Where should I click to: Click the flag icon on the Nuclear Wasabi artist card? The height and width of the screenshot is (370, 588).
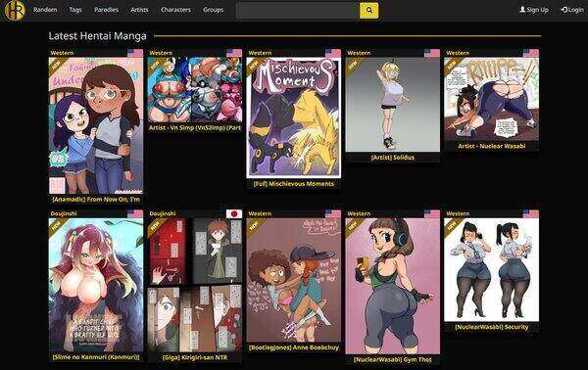click(x=531, y=53)
